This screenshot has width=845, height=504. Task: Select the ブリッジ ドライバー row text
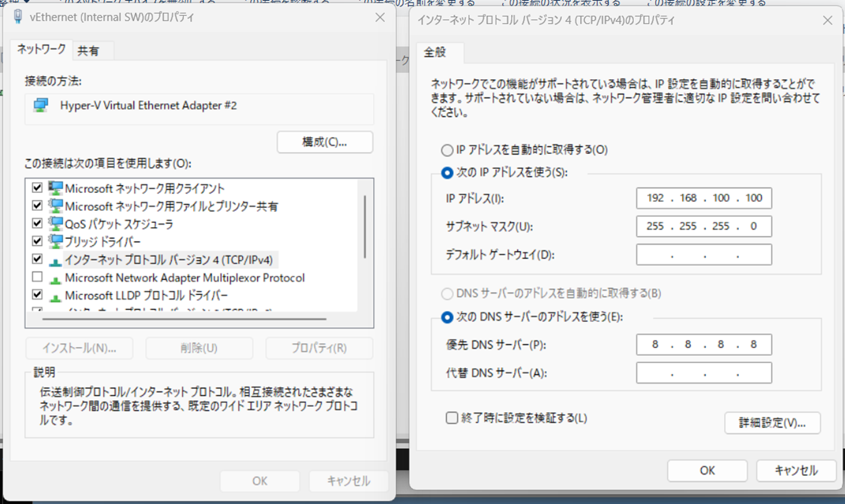pos(103,242)
